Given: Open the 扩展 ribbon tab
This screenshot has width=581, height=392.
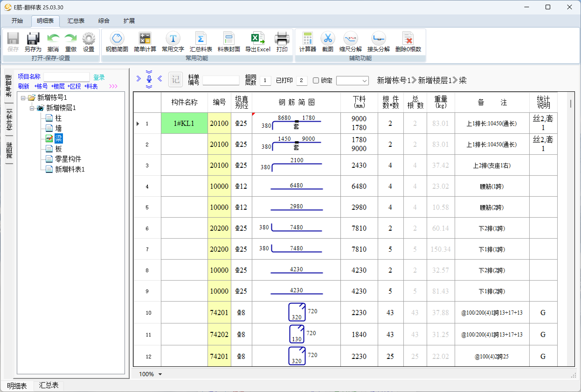Looking at the screenshot, I should coord(129,21).
